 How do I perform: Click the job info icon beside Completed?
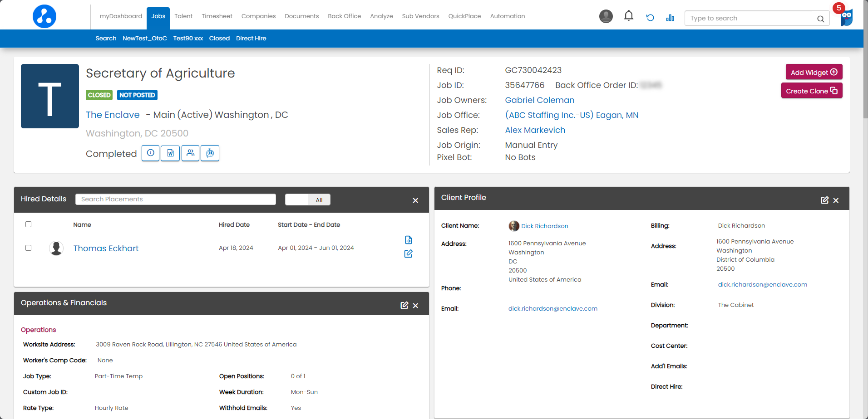tap(150, 153)
